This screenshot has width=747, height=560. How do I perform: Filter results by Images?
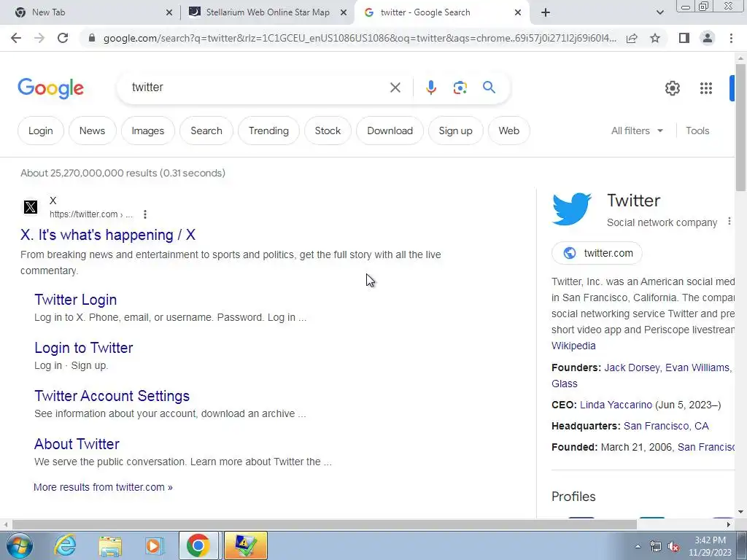(x=147, y=131)
